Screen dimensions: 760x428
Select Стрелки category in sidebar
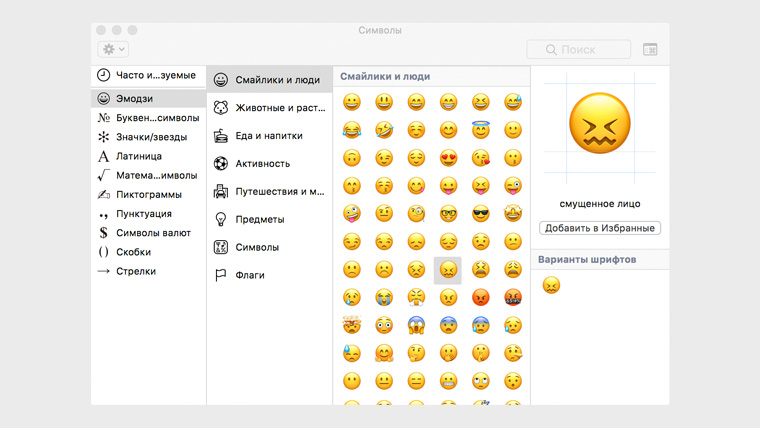(134, 271)
